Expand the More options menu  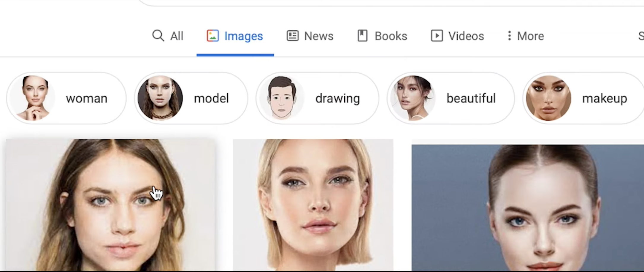pyautogui.click(x=526, y=36)
